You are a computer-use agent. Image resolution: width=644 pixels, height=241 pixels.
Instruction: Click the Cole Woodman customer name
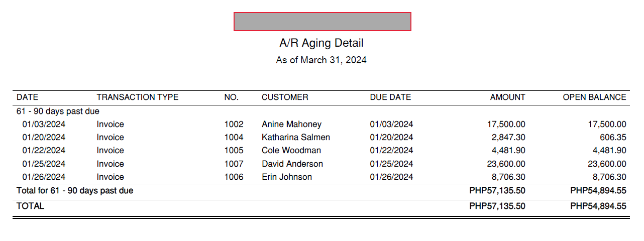(291, 150)
